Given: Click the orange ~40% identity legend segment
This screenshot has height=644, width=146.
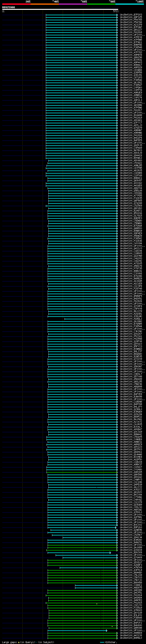Looking at the screenshot, I should (45, 4).
